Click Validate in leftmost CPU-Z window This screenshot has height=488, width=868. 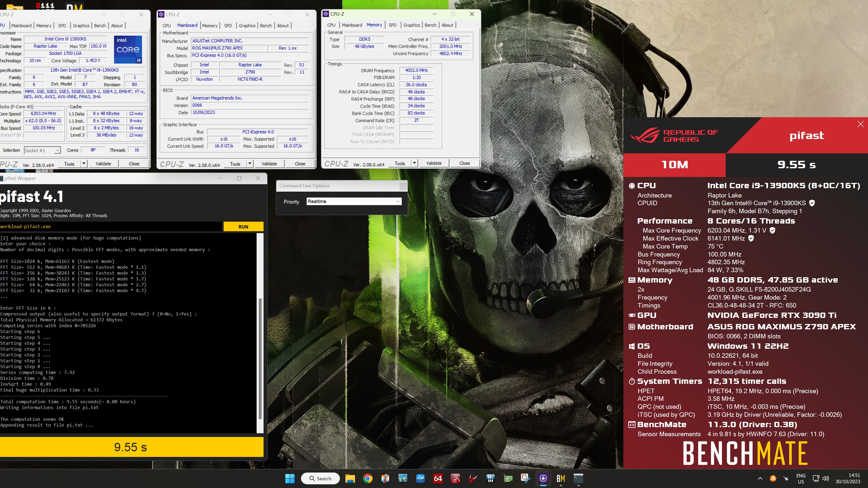[x=103, y=164]
